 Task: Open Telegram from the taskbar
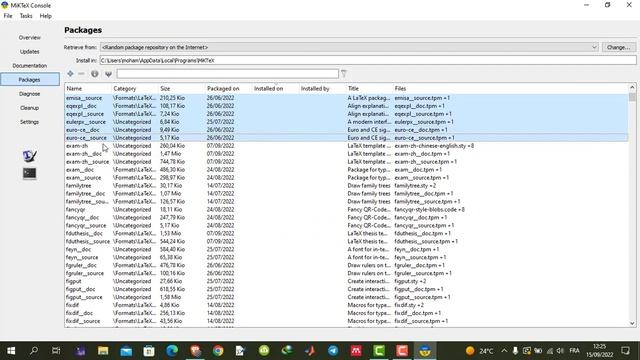(333, 351)
